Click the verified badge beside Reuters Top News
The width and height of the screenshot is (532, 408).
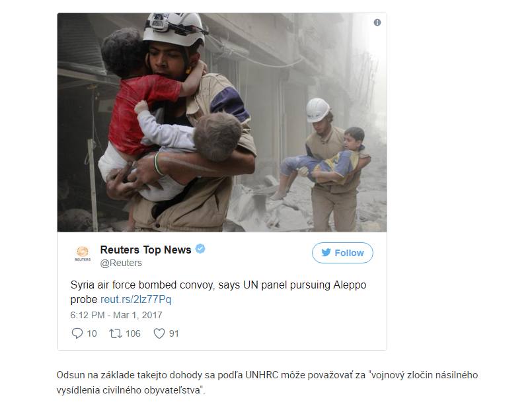[200, 249]
